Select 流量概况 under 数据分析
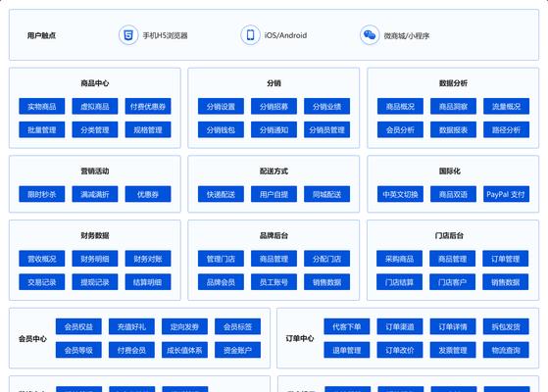The height and width of the screenshot is (392, 548). [x=506, y=106]
